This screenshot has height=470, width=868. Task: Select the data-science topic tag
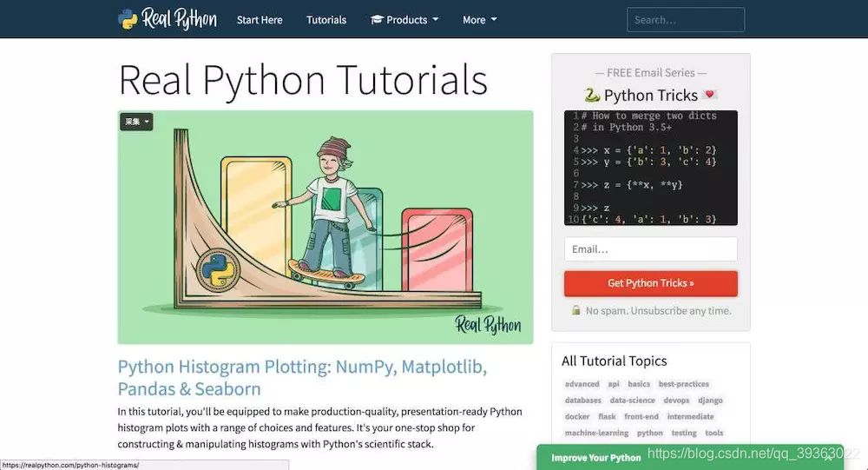click(x=632, y=400)
